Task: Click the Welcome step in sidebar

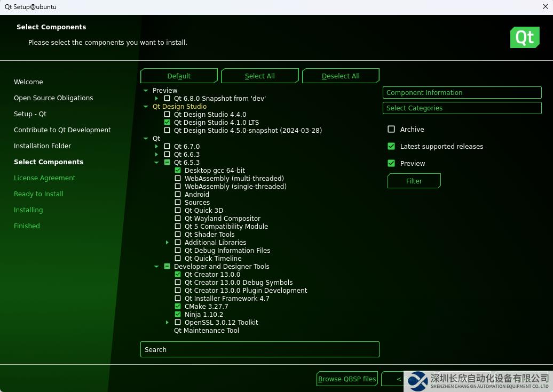Action: (x=28, y=82)
